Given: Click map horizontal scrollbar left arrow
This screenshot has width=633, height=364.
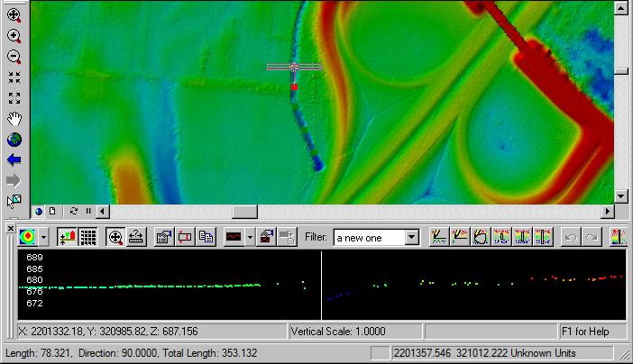Looking at the screenshot, I should tap(103, 211).
